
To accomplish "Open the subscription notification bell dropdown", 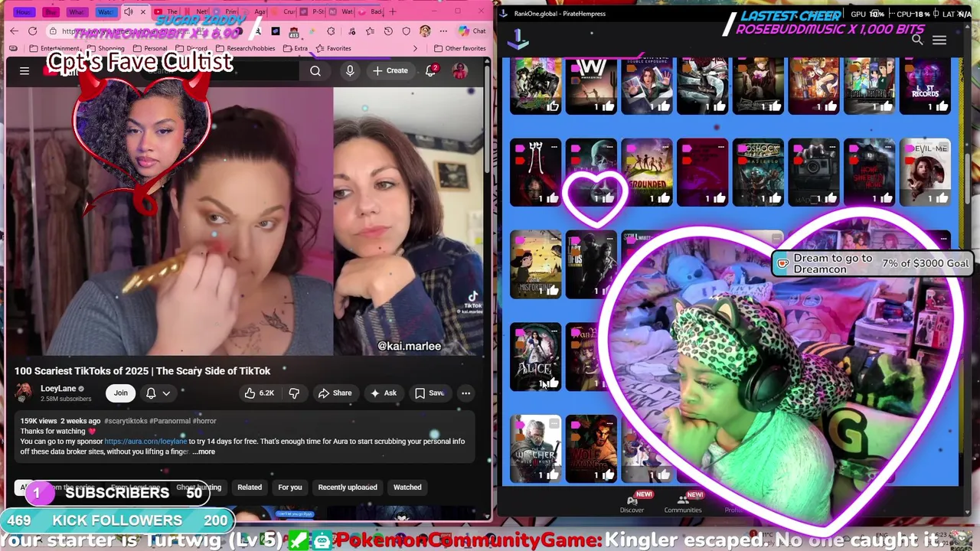I will (x=157, y=393).
